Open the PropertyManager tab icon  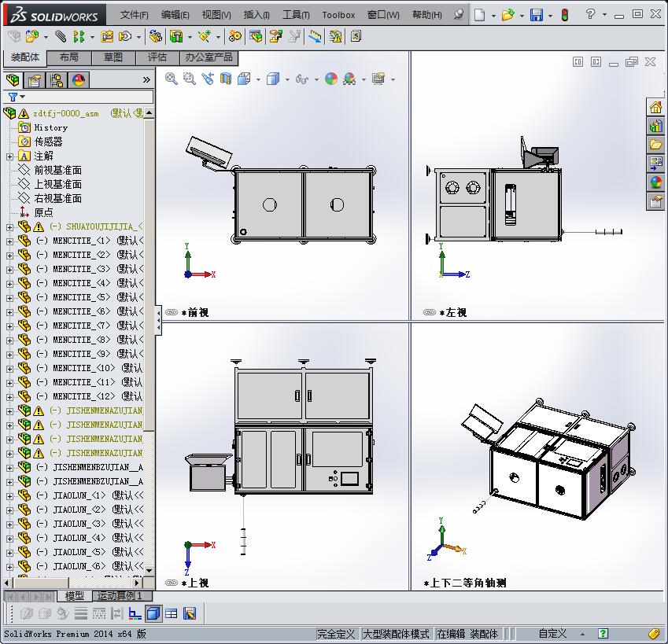click(35, 80)
